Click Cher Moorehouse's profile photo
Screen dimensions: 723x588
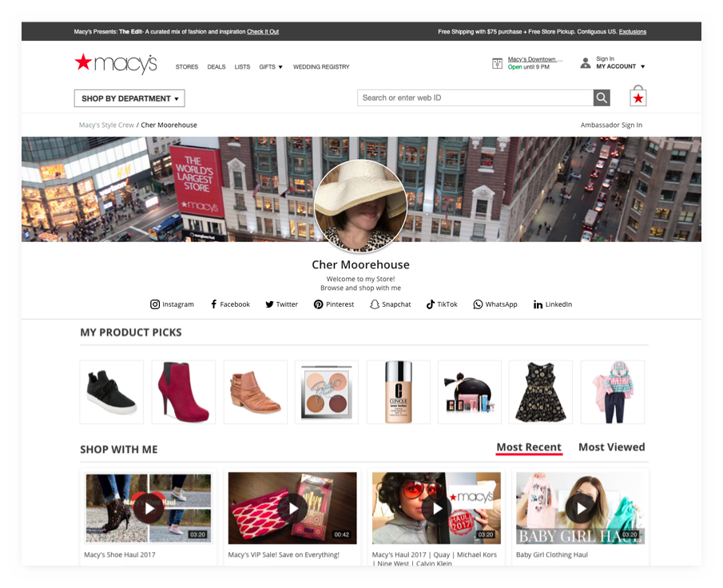360,206
